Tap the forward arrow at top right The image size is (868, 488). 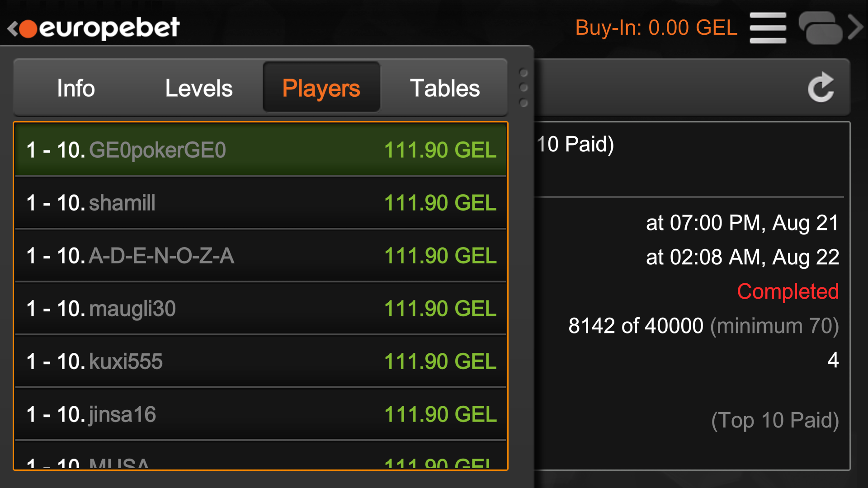coord(856,28)
